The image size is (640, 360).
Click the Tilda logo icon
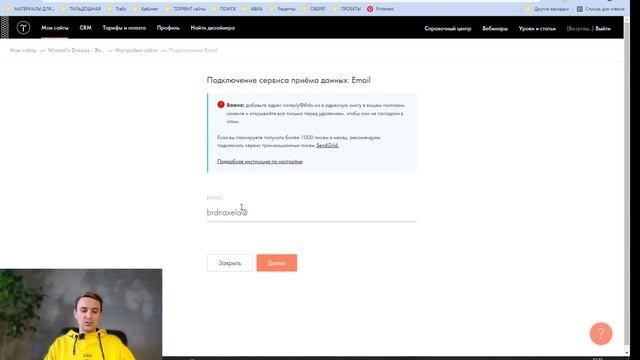pos(23,28)
